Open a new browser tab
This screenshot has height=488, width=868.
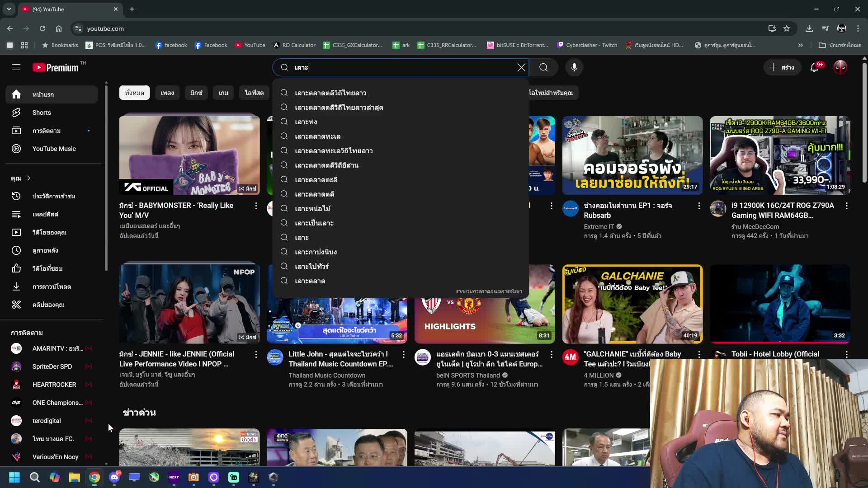[x=132, y=9]
